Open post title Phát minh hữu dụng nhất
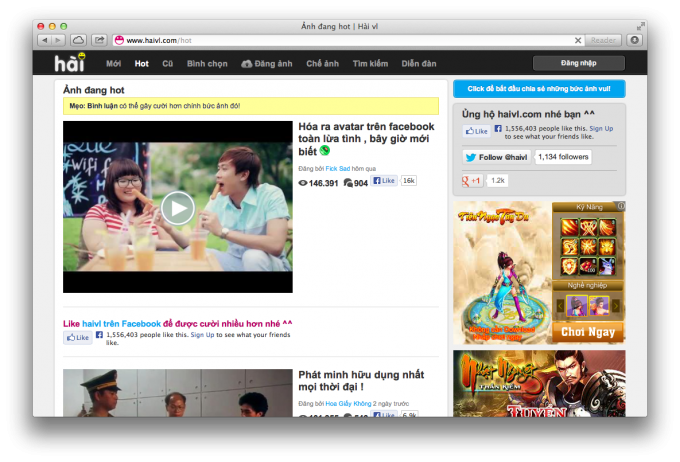Viewport: 680px width, 462px height. tap(361, 380)
